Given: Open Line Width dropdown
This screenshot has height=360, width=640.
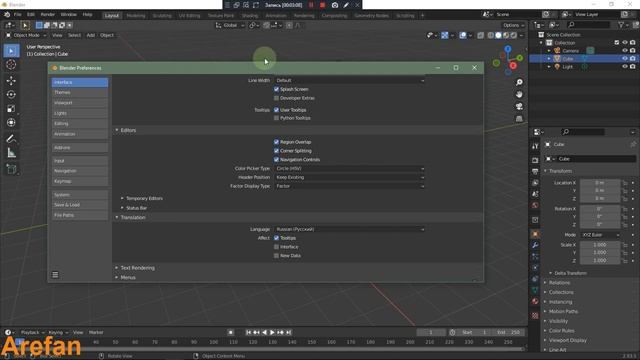Looking at the screenshot, I should pos(350,80).
